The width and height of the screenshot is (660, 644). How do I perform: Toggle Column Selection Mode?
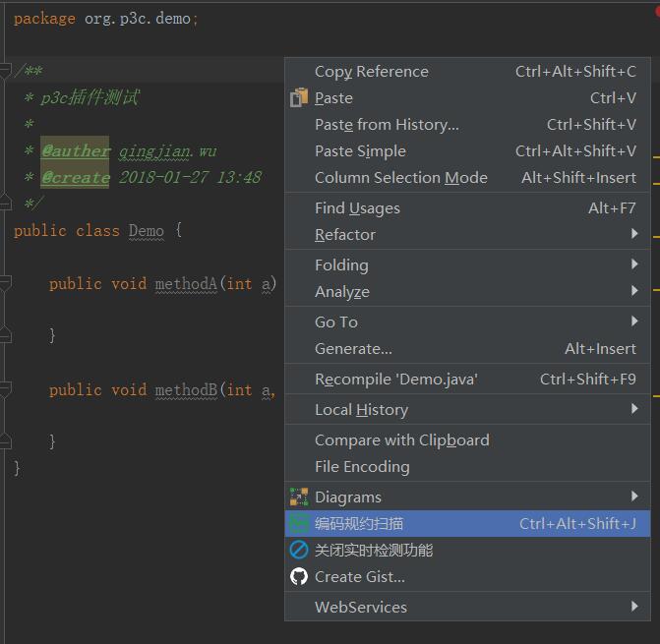point(467,178)
